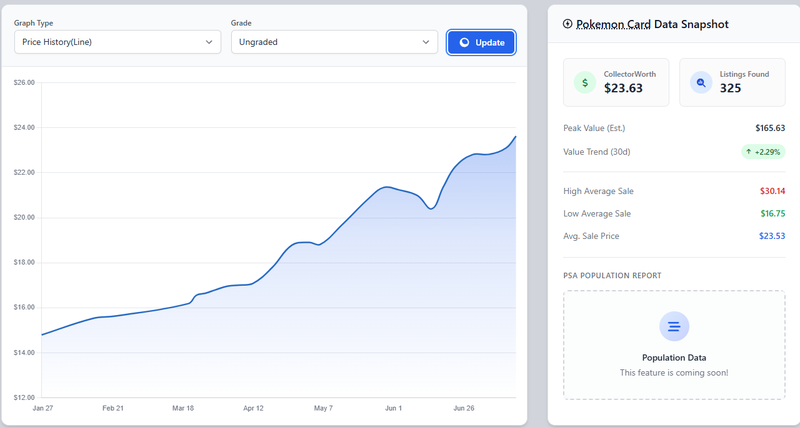The image size is (800, 428).
Task: Click the Avg. Sale Price $23.53 value
Action: 772,236
